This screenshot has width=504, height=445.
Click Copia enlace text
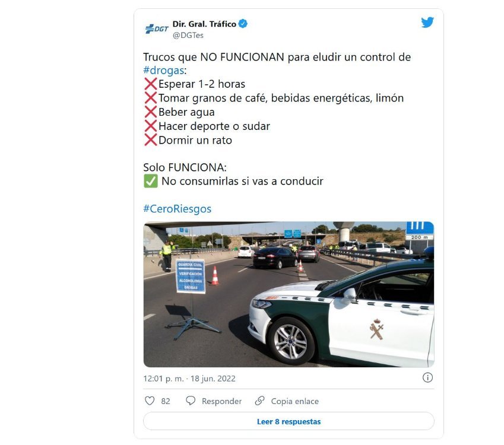click(x=295, y=401)
